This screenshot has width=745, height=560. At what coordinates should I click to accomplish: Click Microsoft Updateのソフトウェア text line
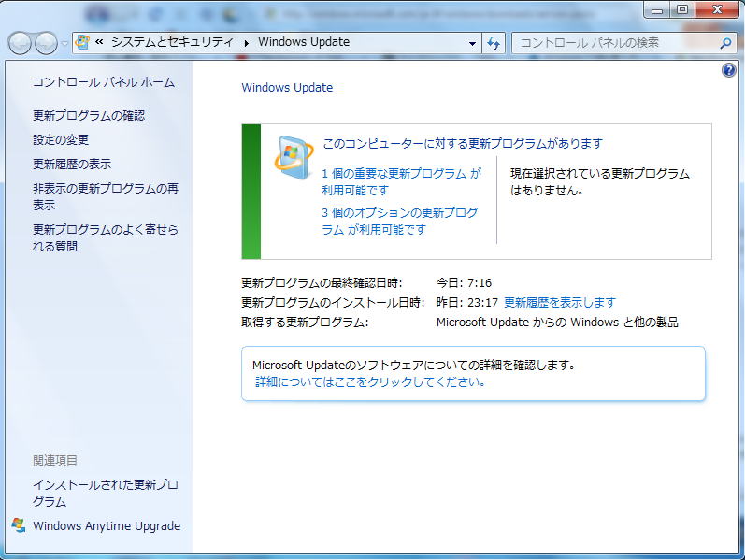(x=414, y=366)
